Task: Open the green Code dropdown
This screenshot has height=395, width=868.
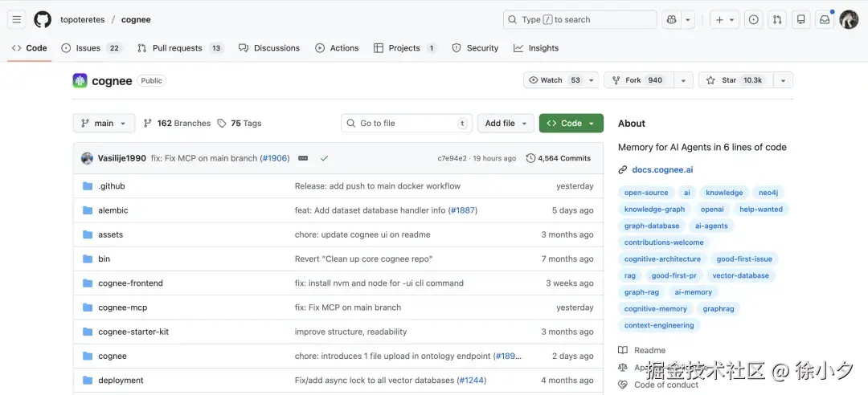Action: point(571,124)
